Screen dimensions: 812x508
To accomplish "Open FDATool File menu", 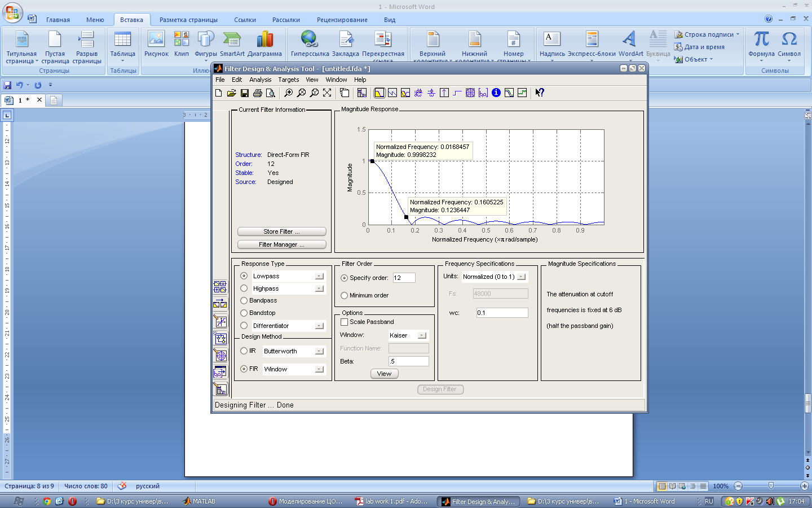I will coord(220,80).
